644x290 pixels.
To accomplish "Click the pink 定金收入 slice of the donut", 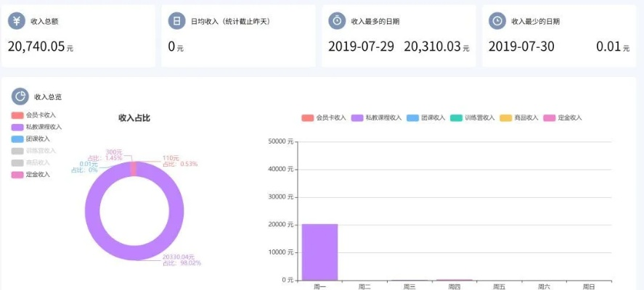I will (133, 169).
